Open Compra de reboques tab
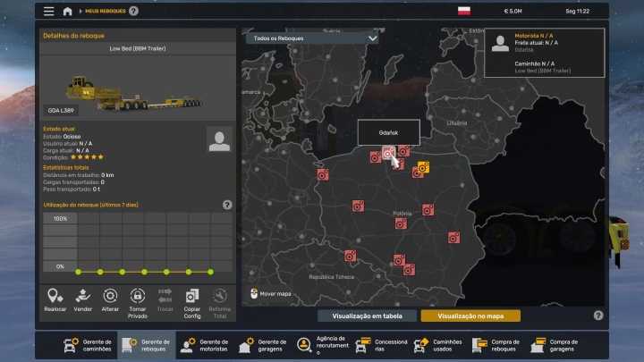 coord(496,345)
